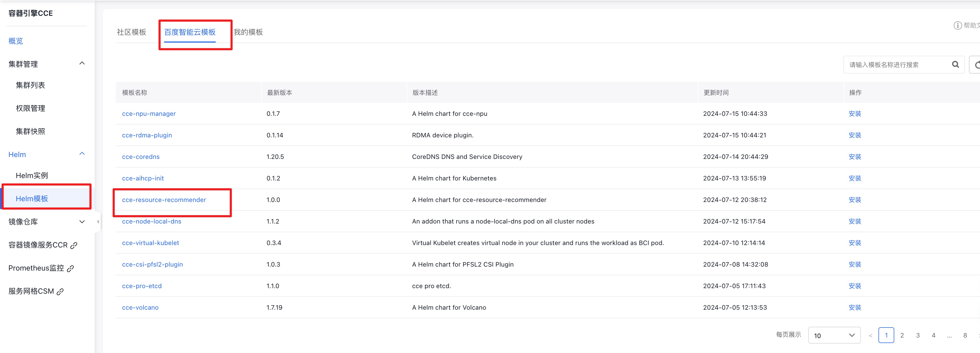
Task: Go to pagination page 4
Action: [934, 335]
